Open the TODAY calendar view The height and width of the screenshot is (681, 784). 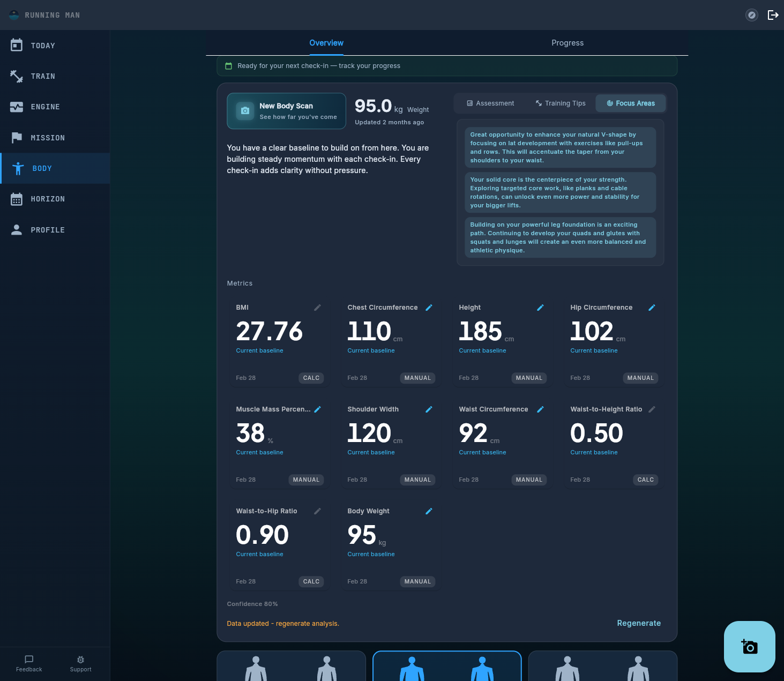pos(43,46)
